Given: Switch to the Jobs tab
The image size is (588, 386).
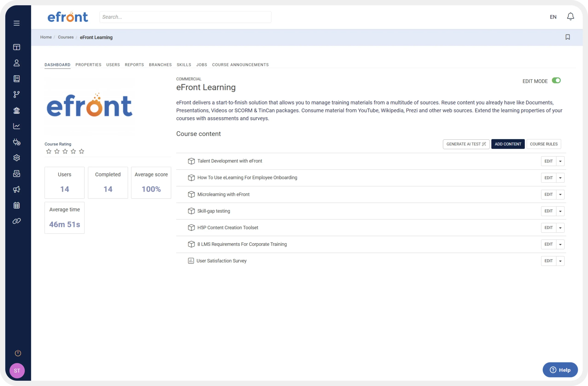Looking at the screenshot, I should pyautogui.click(x=202, y=65).
